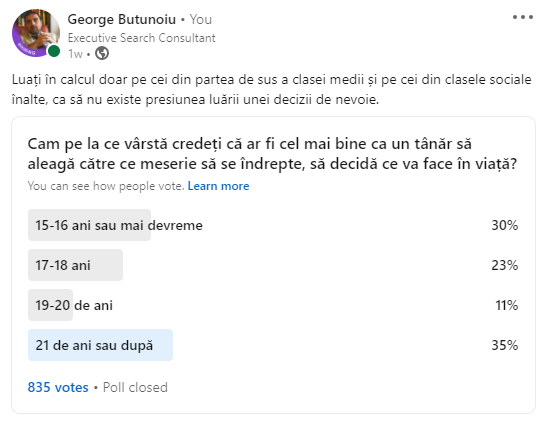547x423 pixels.
Task: Click the 11% result percentage
Action: (507, 305)
